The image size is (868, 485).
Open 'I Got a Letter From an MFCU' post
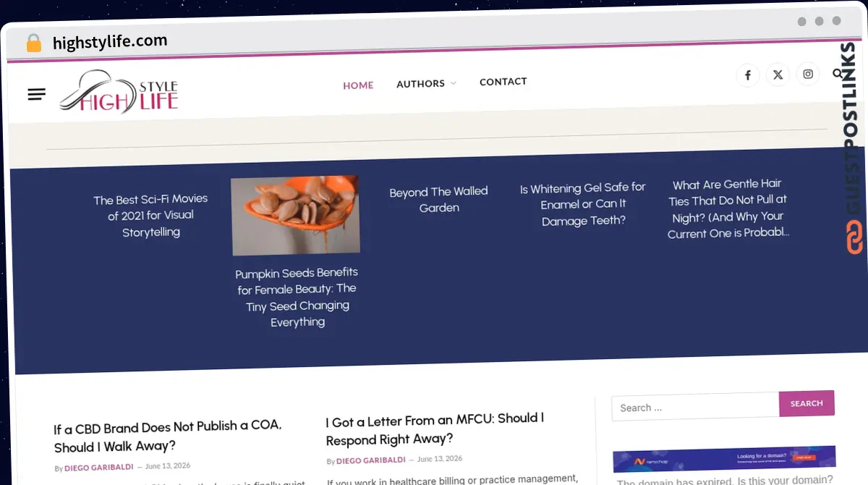tap(435, 429)
